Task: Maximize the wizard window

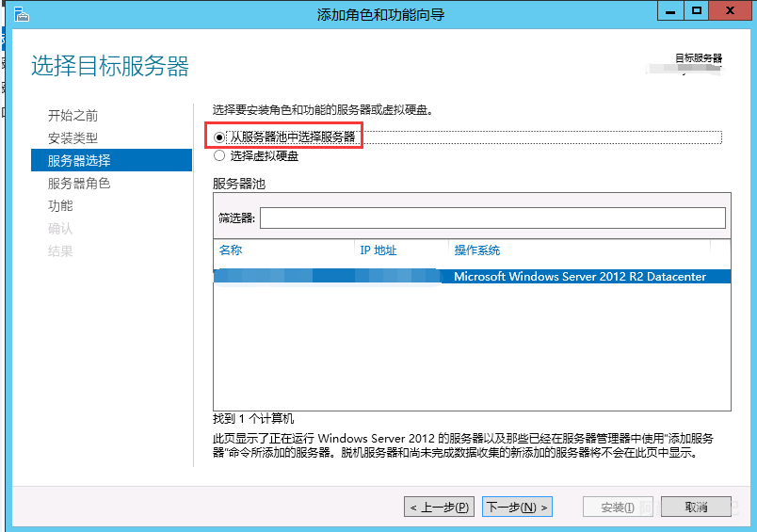Action: click(x=697, y=11)
